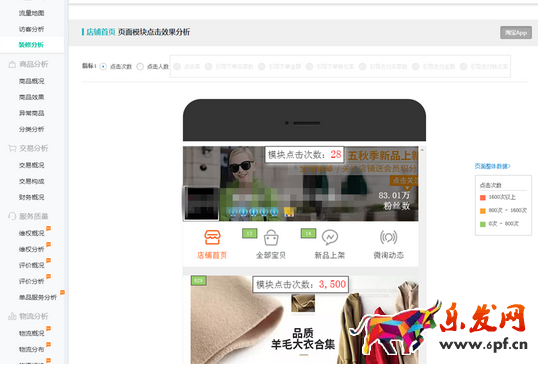Select the 引导支付转化率 radio button
The width and height of the screenshot is (538, 365).
(x=464, y=67)
